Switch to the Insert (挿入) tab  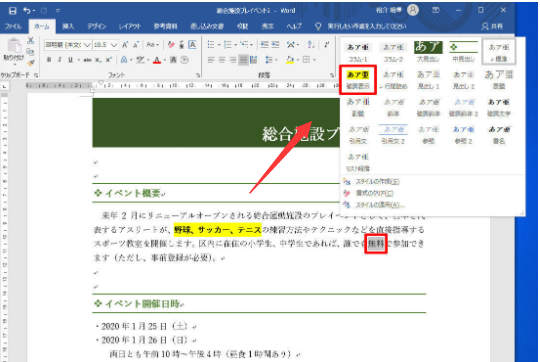click(x=68, y=27)
